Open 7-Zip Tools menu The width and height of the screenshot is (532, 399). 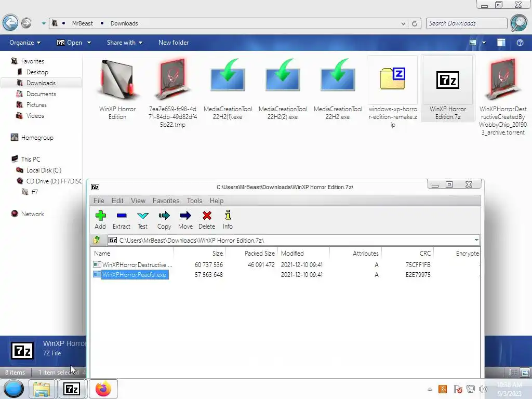click(194, 201)
